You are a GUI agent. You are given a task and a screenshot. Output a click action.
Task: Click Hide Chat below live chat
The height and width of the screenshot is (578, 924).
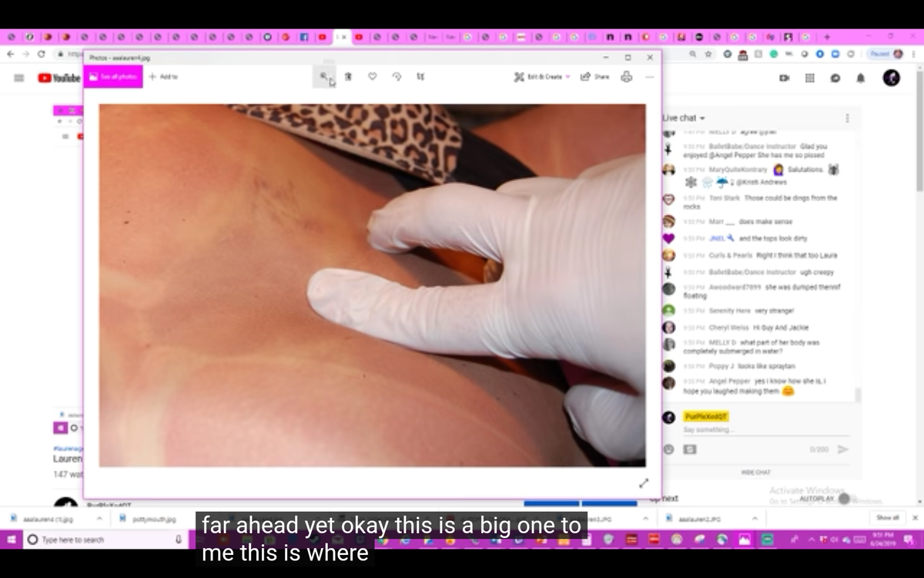click(755, 472)
